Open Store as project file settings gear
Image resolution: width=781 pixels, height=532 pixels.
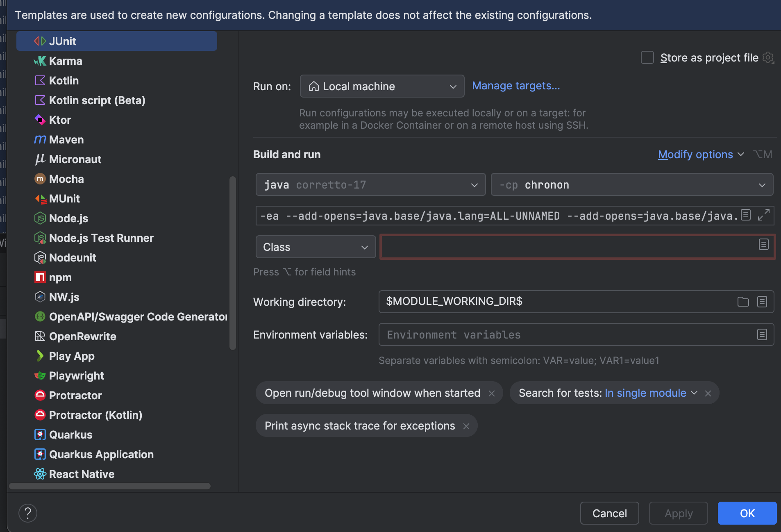point(768,58)
